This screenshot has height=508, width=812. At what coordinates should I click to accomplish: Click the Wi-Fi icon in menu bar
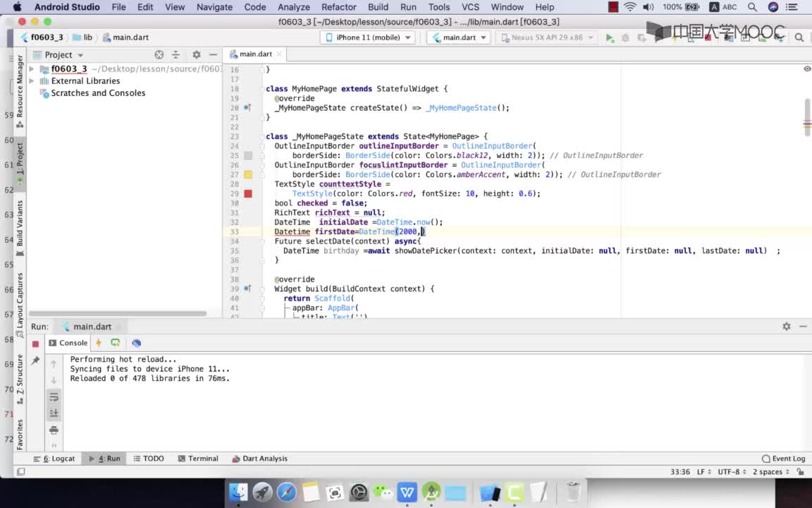tap(629, 7)
